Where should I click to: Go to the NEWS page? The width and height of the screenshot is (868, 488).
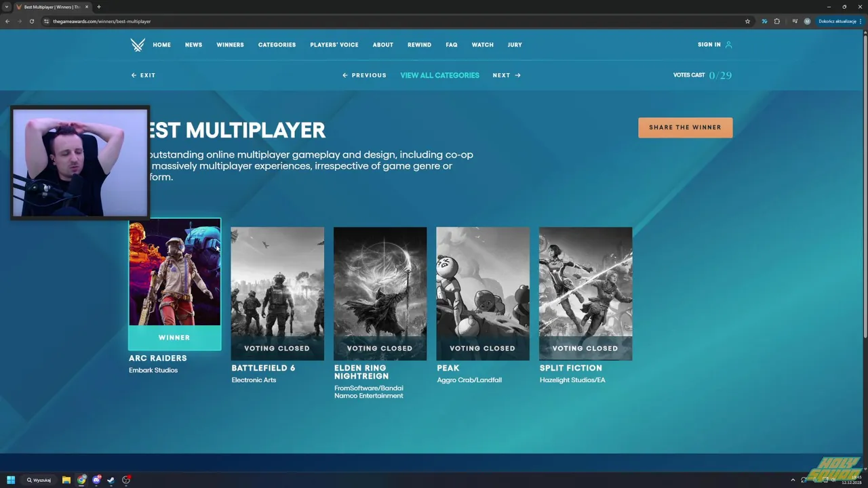pos(193,45)
